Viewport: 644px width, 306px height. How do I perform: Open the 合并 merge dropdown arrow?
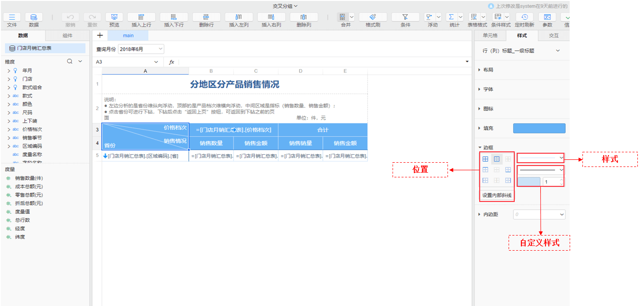pos(351,17)
